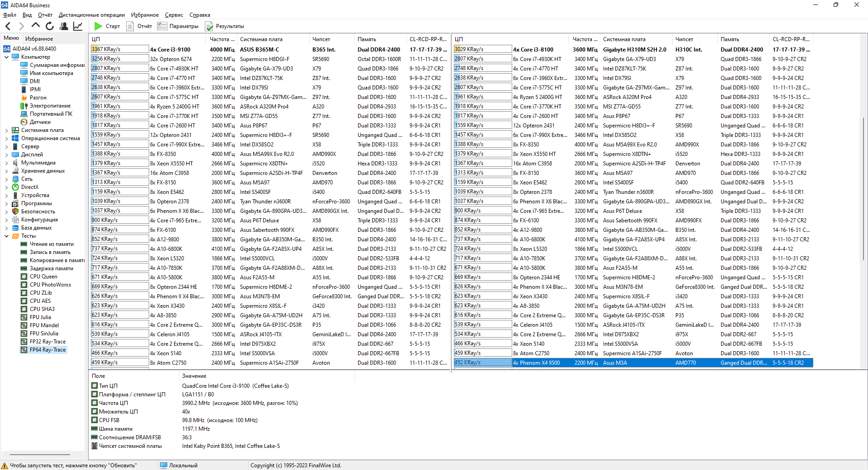Switch to the Избранное sidebar tab
This screenshot has height=470, width=868.
coord(39,39)
